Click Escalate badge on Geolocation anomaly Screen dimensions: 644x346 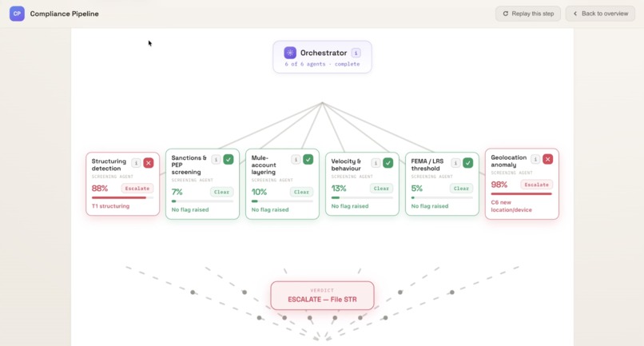coord(536,185)
